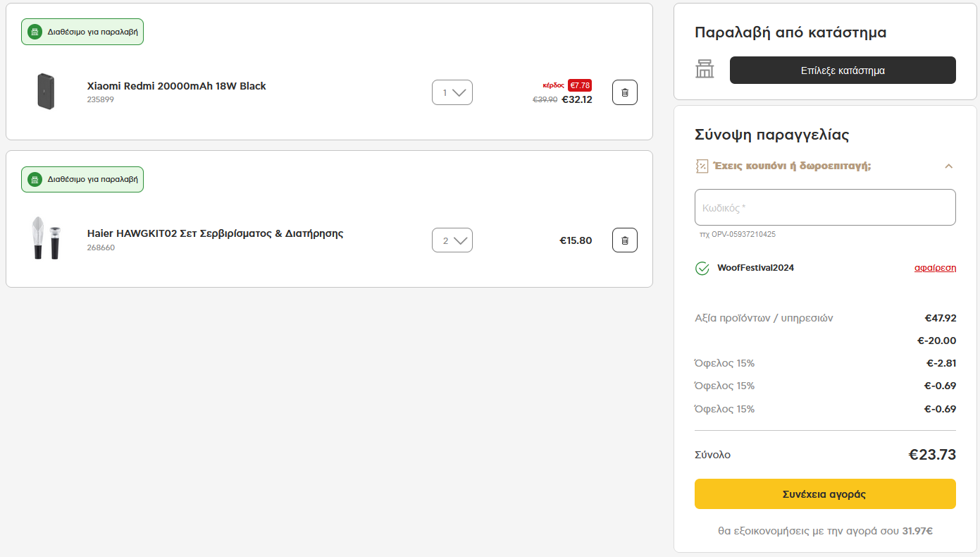
Task: Click the Xiaomi power bank thumbnail image
Action: pos(46,92)
